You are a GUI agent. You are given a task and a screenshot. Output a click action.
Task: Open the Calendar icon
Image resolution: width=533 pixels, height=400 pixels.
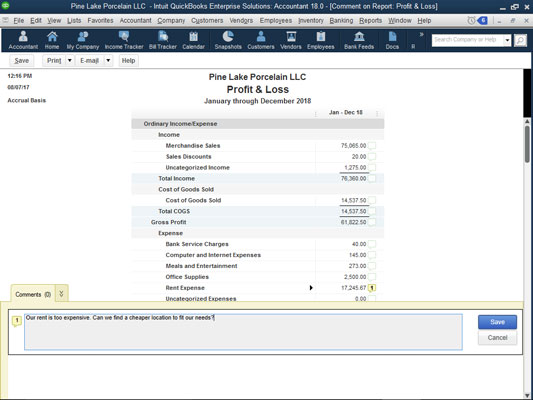pyautogui.click(x=193, y=40)
